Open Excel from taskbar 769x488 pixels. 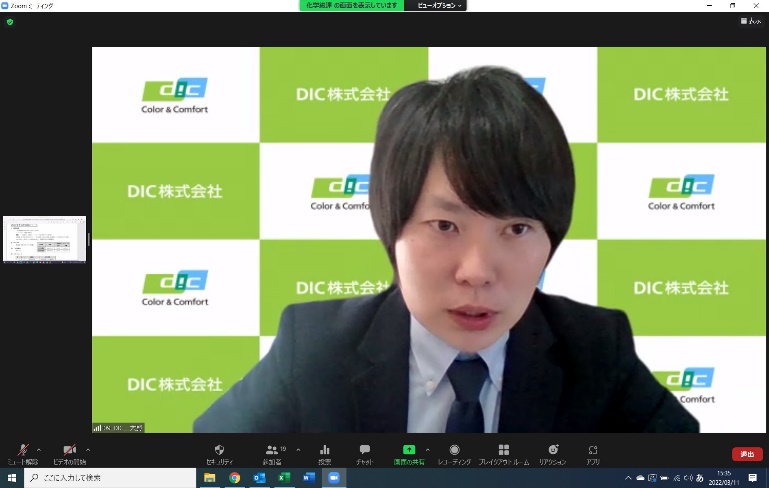coord(284,478)
